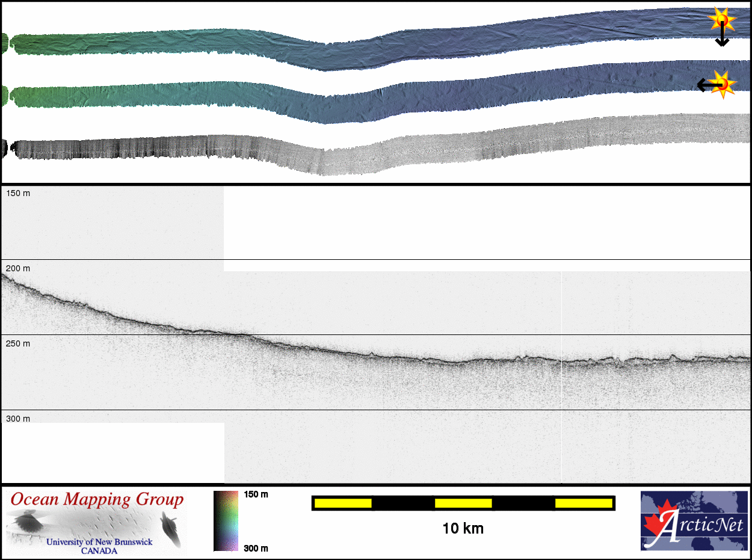Image resolution: width=752 pixels, height=560 pixels.
Task: Select the 250 m depth label in profile
Action: 18,343
